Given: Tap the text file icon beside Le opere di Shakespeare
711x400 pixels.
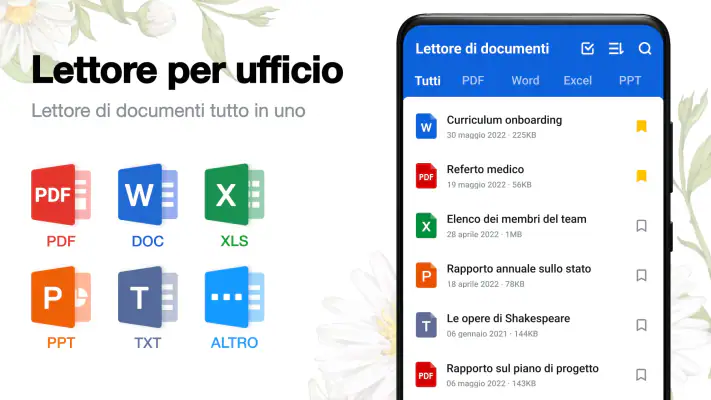Looking at the screenshot, I should pyautogui.click(x=426, y=325).
